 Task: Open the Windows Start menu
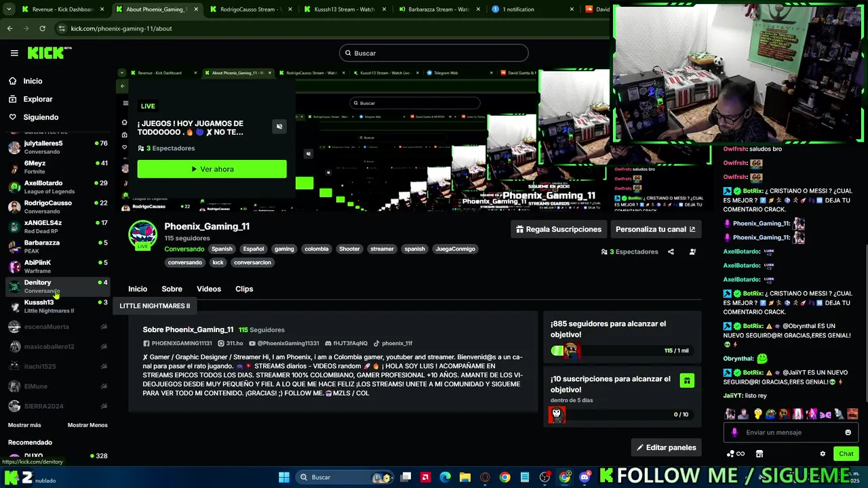point(284,477)
